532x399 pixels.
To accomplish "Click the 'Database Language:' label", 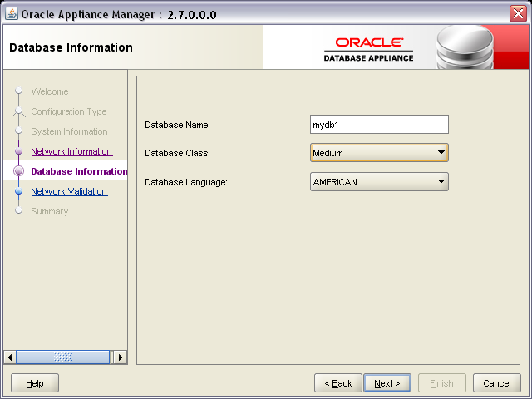I will (186, 182).
